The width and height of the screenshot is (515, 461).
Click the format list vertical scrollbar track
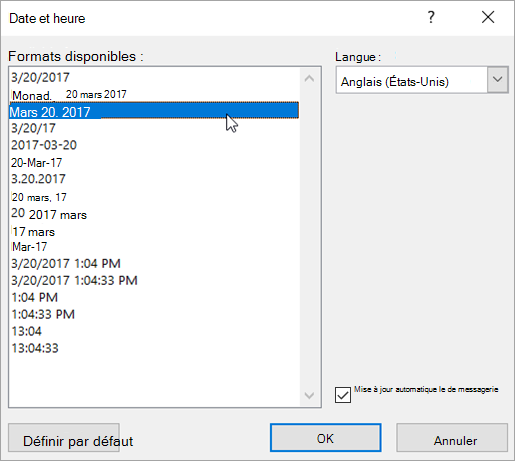[x=309, y=237]
